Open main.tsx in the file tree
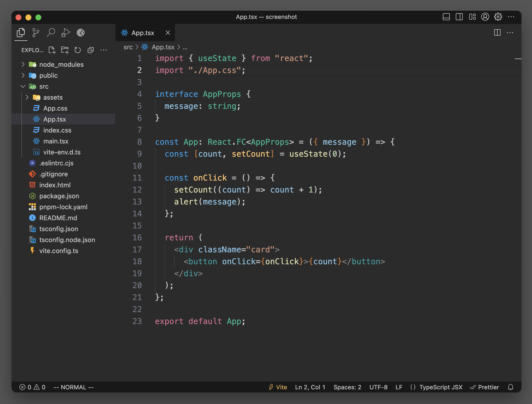This screenshot has width=532, height=404. (63, 141)
